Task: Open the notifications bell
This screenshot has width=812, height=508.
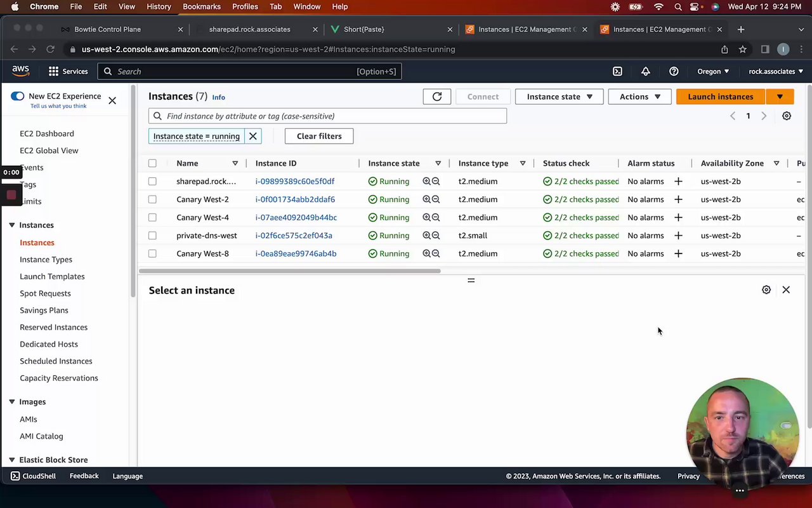Action: (646, 71)
